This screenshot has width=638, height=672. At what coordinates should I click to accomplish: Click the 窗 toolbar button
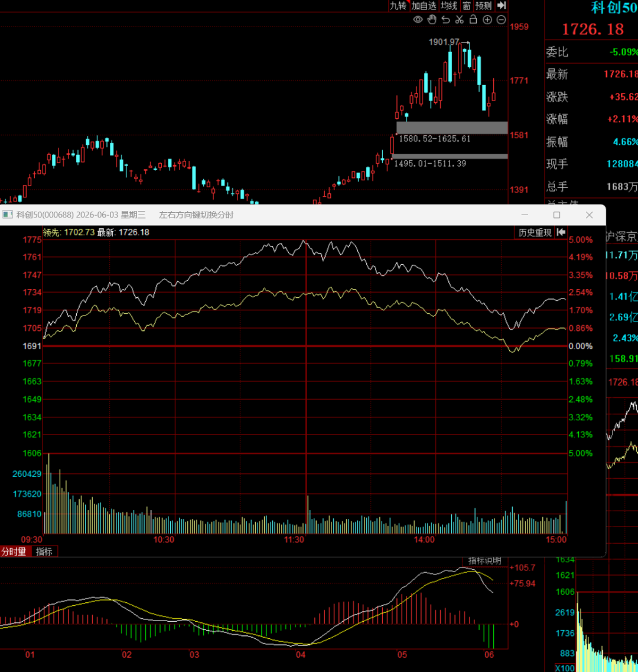467,5
